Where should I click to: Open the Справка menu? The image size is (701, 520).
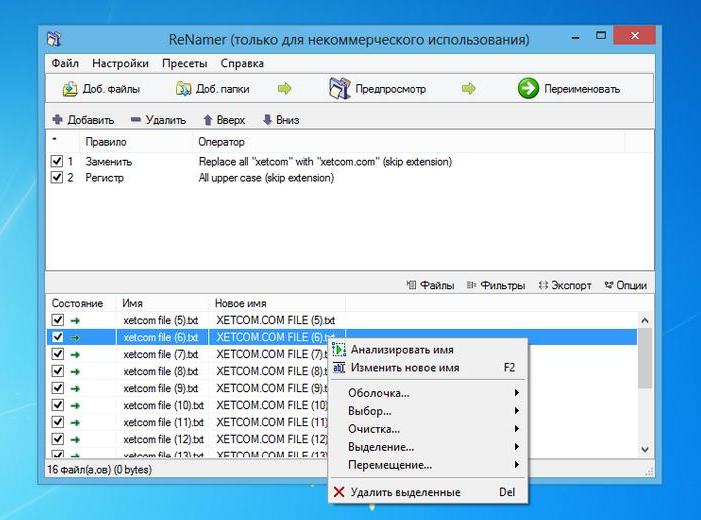[x=242, y=63]
